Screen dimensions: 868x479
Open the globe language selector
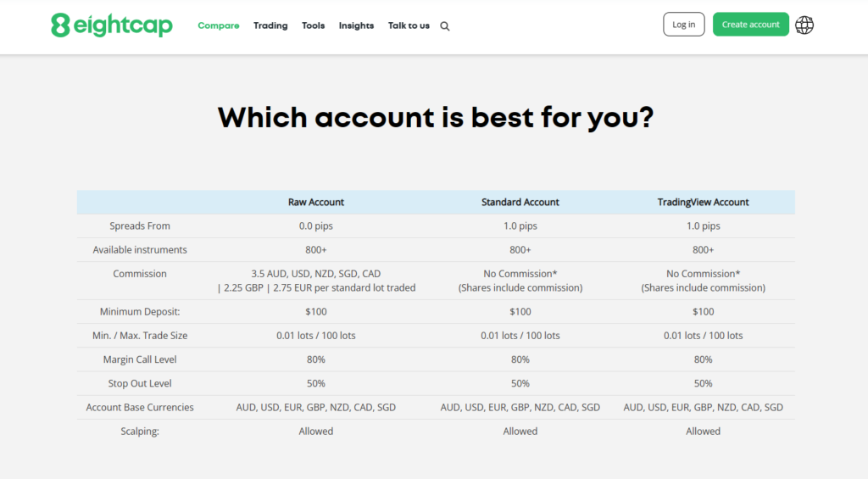tap(804, 25)
